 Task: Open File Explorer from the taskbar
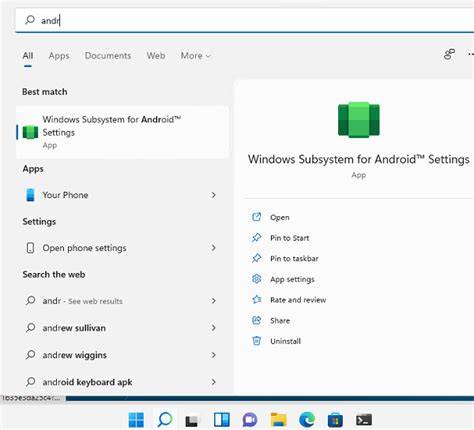click(279, 420)
